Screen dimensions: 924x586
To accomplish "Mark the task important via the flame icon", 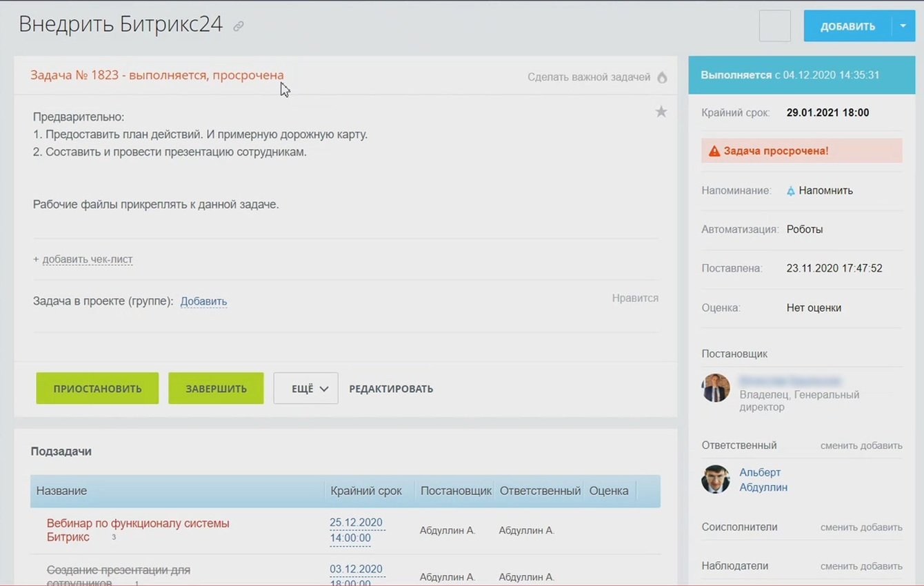I will pyautogui.click(x=662, y=77).
